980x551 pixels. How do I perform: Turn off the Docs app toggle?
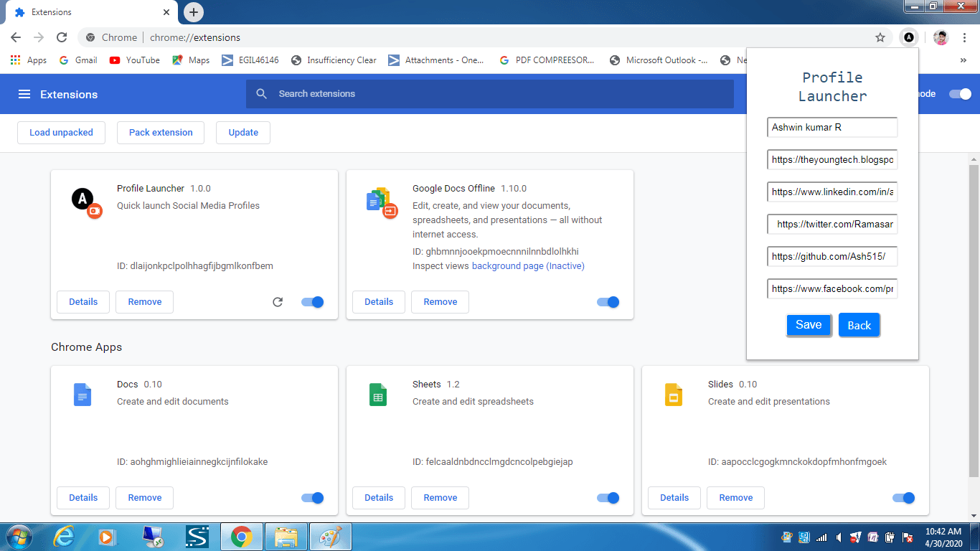[x=313, y=498]
